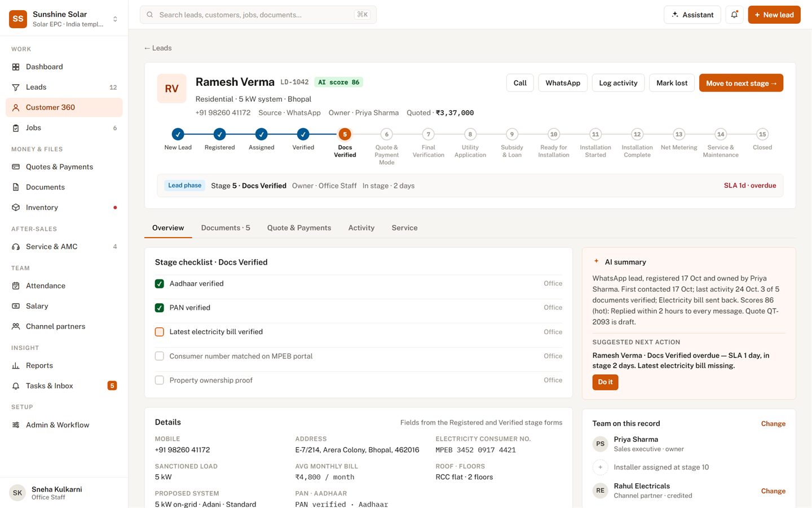
Task: Click the RE avatar for Rahul Electricals
Action: click(x=600, y=491)
